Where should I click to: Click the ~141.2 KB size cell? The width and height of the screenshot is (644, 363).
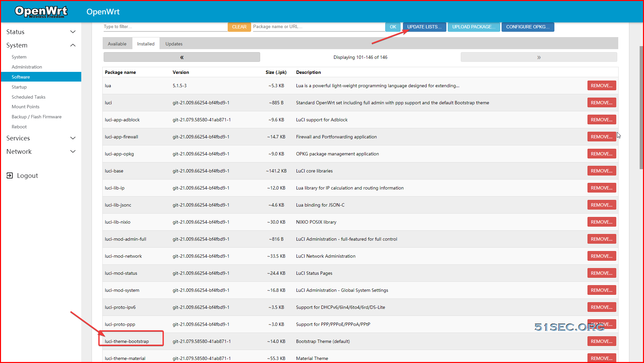(276, 171)
